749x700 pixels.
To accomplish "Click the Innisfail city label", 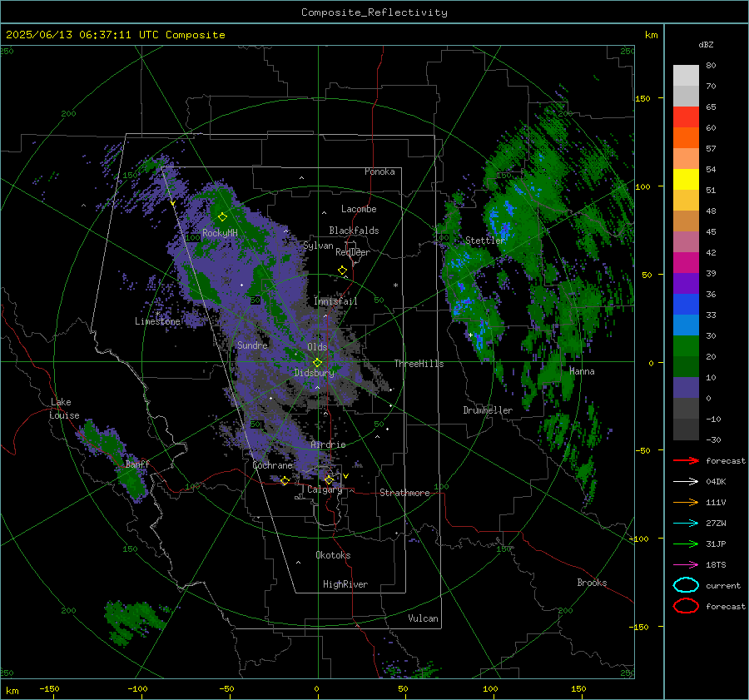I will [335, 301].
